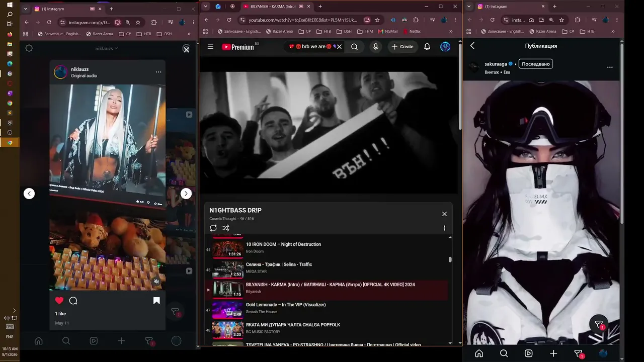Click the YouTube Create button
Screen dimensions: 644x362
coord(403,47)
